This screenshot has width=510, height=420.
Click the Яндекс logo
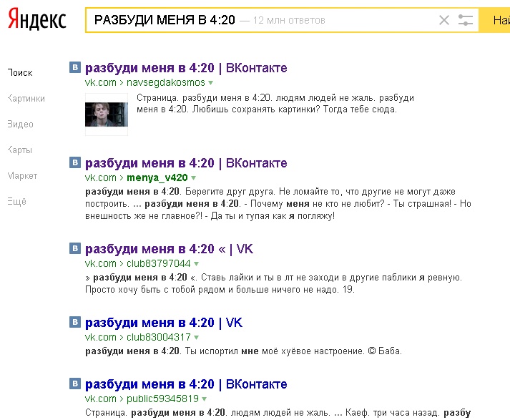[x=36, y=19]
